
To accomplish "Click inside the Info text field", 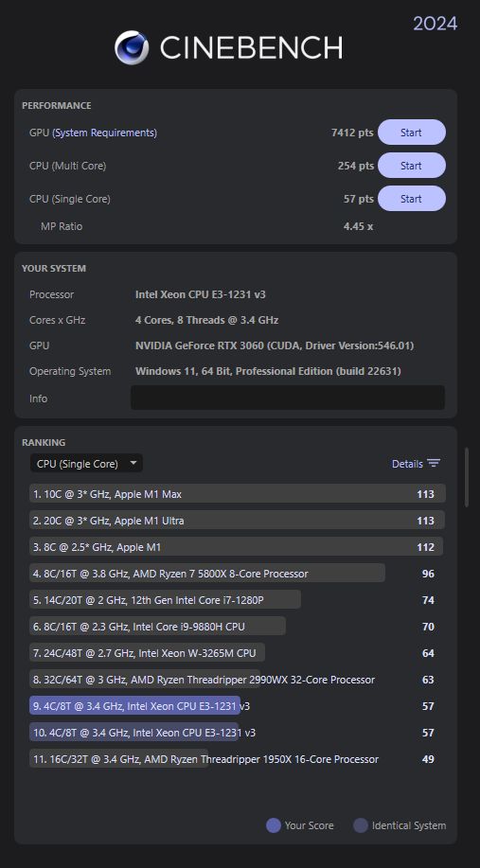I will [287, 398].
